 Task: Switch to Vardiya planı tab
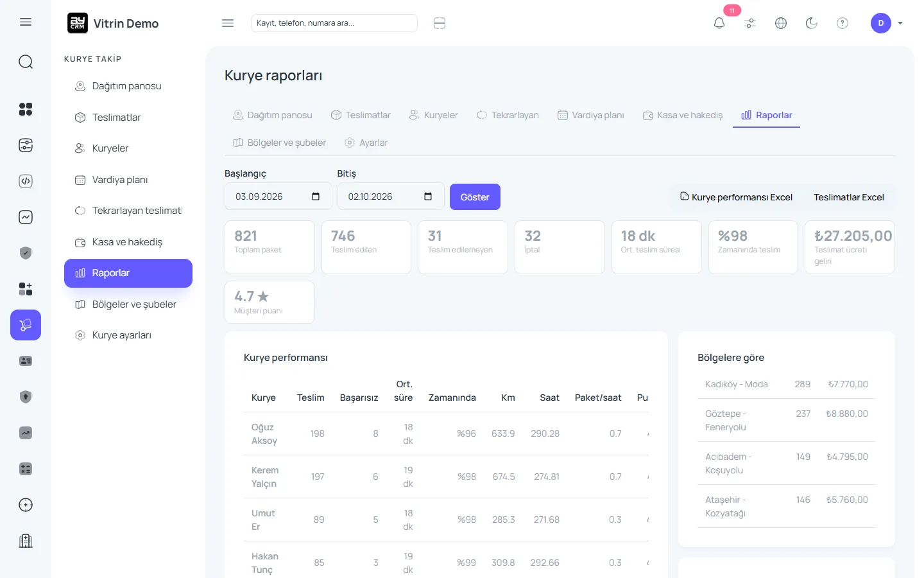pyautogui.click(x=591, y=115)
